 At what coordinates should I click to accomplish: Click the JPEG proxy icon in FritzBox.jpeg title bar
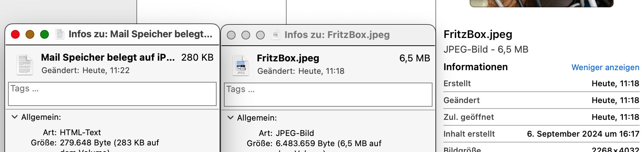point(276,35)
